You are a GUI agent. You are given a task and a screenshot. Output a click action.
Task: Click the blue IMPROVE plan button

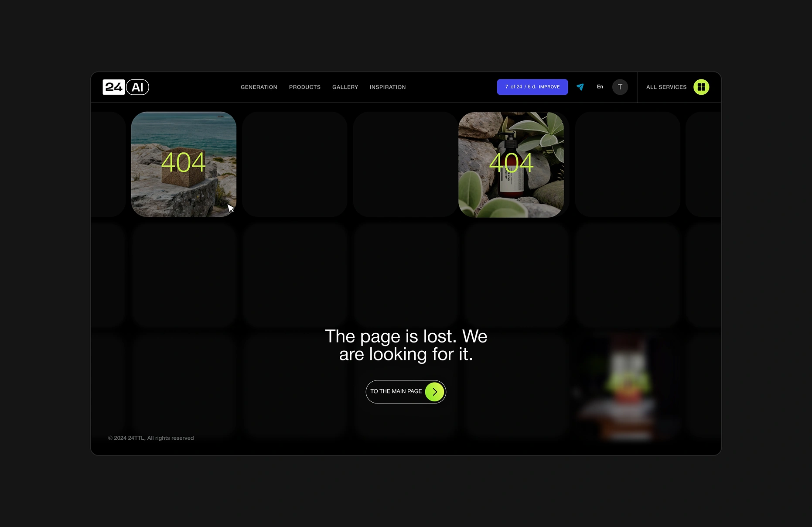532,87
